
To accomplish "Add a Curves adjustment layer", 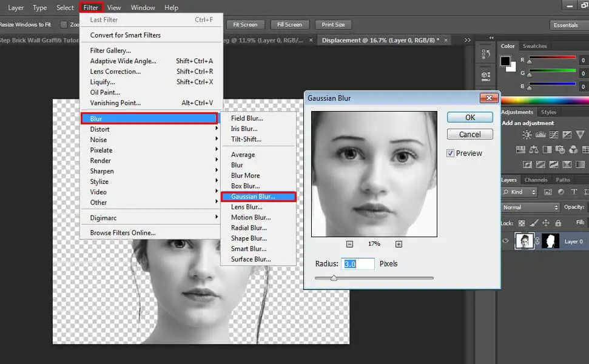I will point(554,135).
